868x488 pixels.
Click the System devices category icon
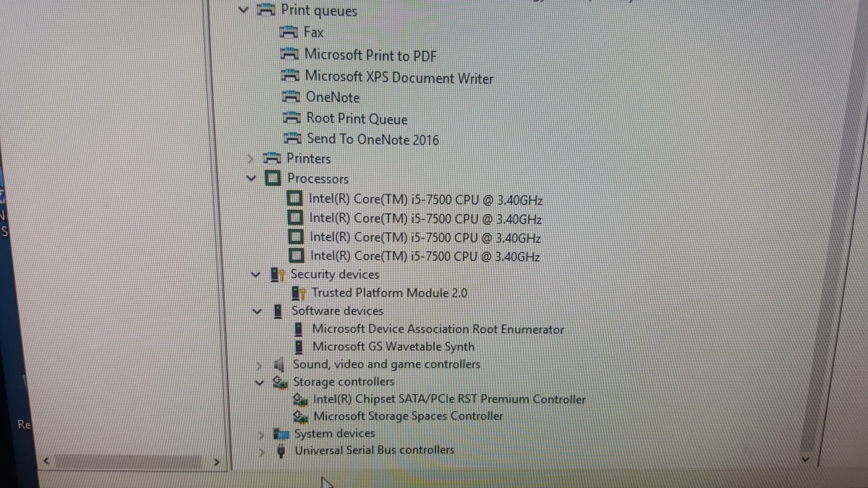(282, 435)
